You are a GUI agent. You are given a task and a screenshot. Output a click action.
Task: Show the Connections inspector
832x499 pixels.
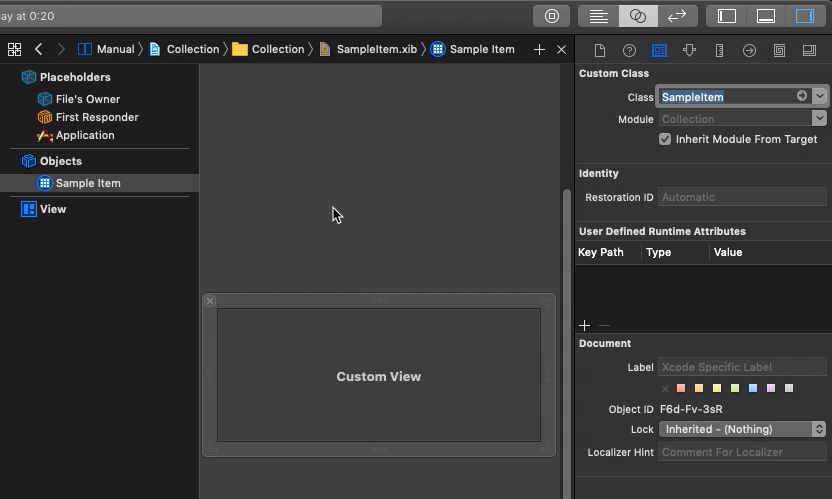pyautogui.click(x=749, y=50)
